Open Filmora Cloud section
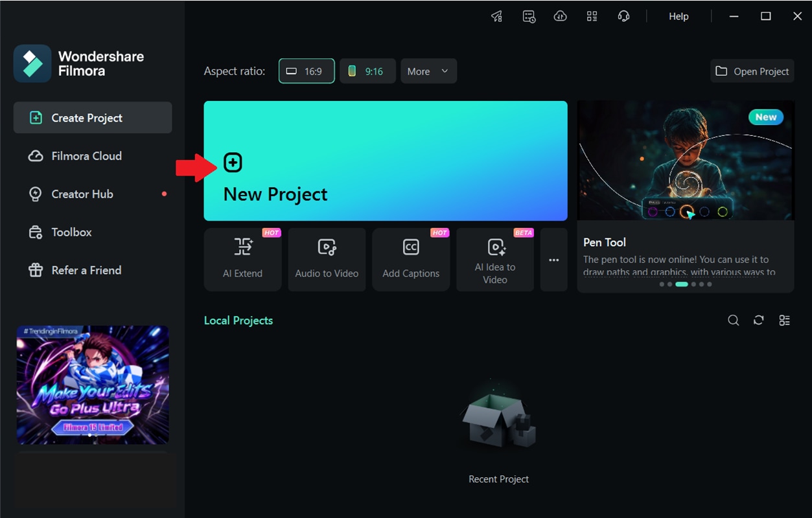This screenshot has height=518, width=812. (x=93, y=156)
